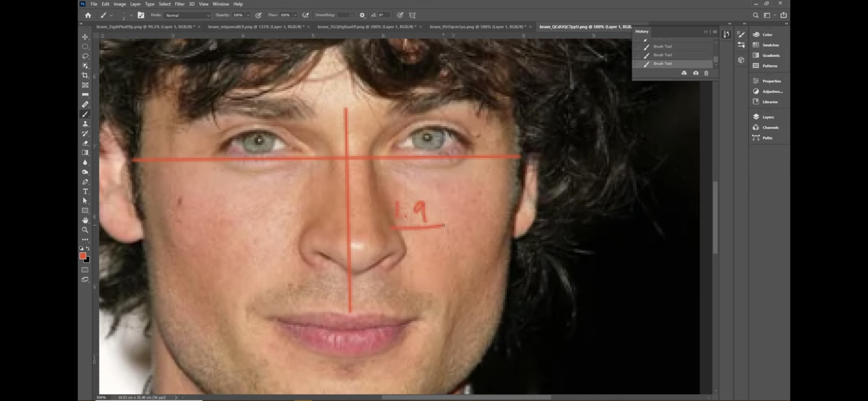Open the Filter menu
868x401 pixels.
pyautogui.click(x=180, y=4)
